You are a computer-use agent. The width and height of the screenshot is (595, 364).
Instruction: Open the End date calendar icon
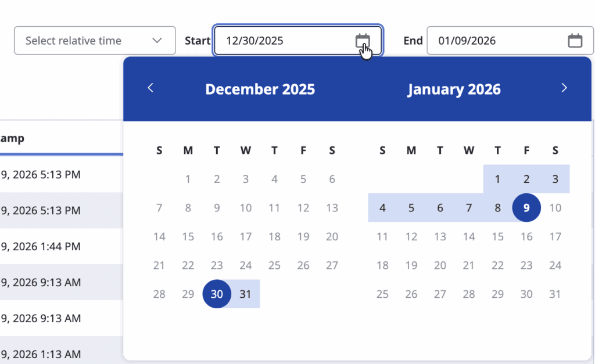coord(575,41)
